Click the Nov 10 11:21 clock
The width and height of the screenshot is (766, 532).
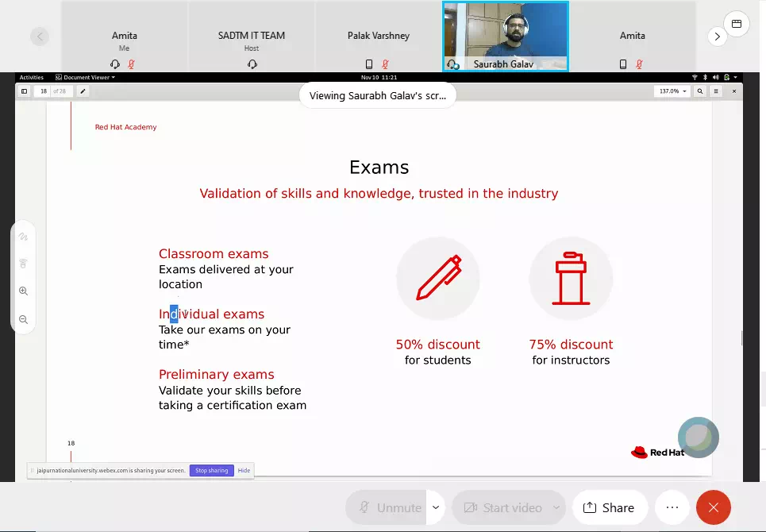point(379,77)
